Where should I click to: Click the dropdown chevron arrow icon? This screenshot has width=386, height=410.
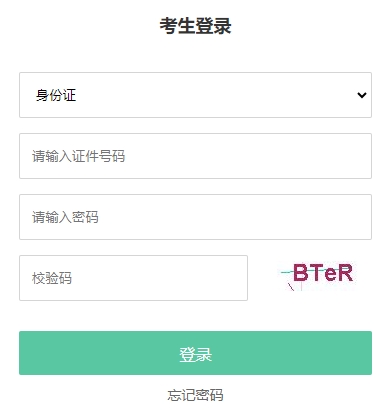[362, 95]
